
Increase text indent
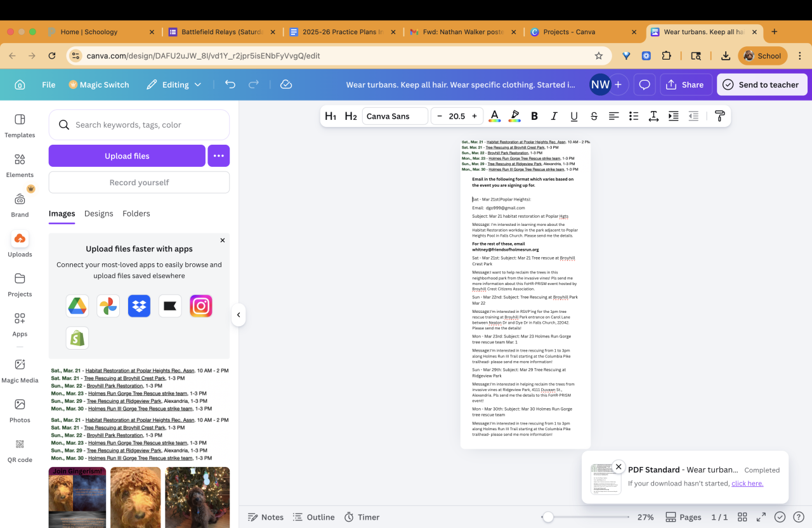pos(674,116)
